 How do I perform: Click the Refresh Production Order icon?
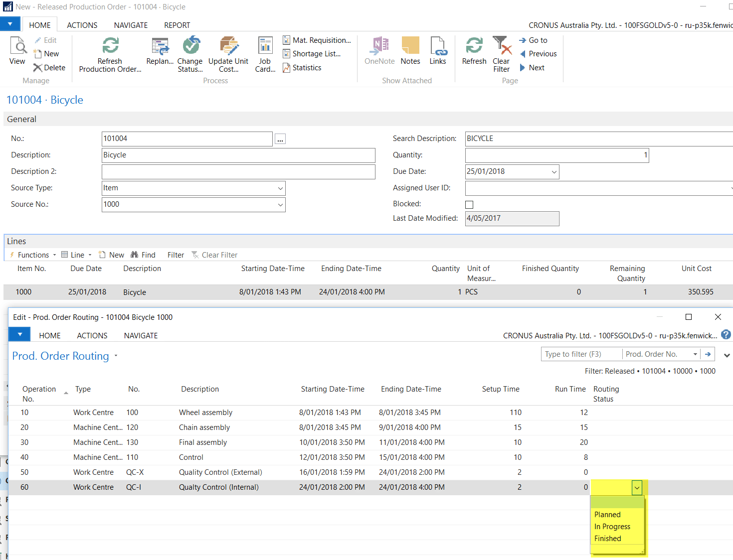tap(109, 47)
